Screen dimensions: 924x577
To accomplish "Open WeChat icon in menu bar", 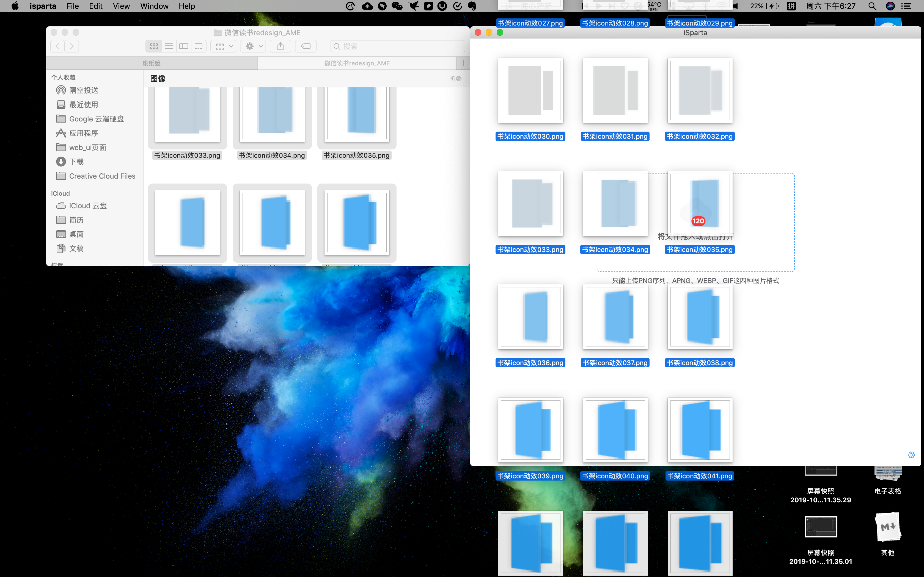I will click(397, 6).
